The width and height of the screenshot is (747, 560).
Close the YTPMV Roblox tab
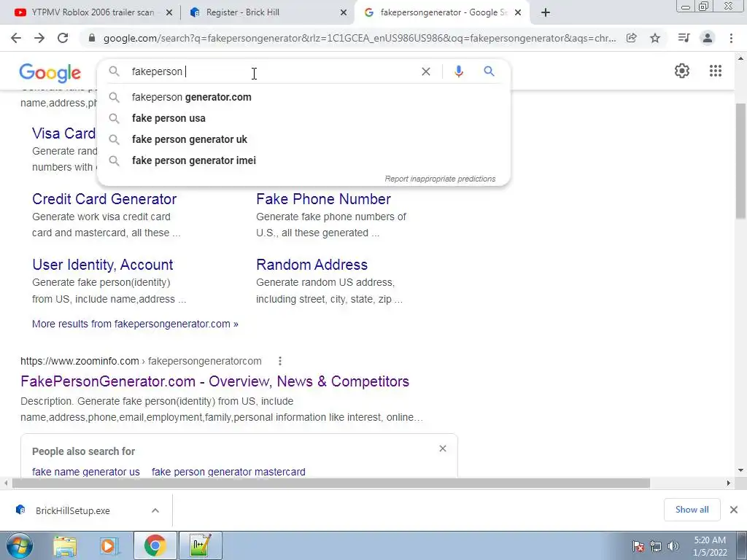(x=169, y=12)
